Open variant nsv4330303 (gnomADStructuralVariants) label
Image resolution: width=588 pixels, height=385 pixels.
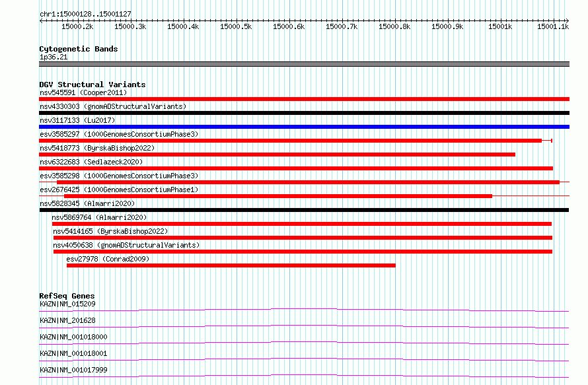(113, 106)
